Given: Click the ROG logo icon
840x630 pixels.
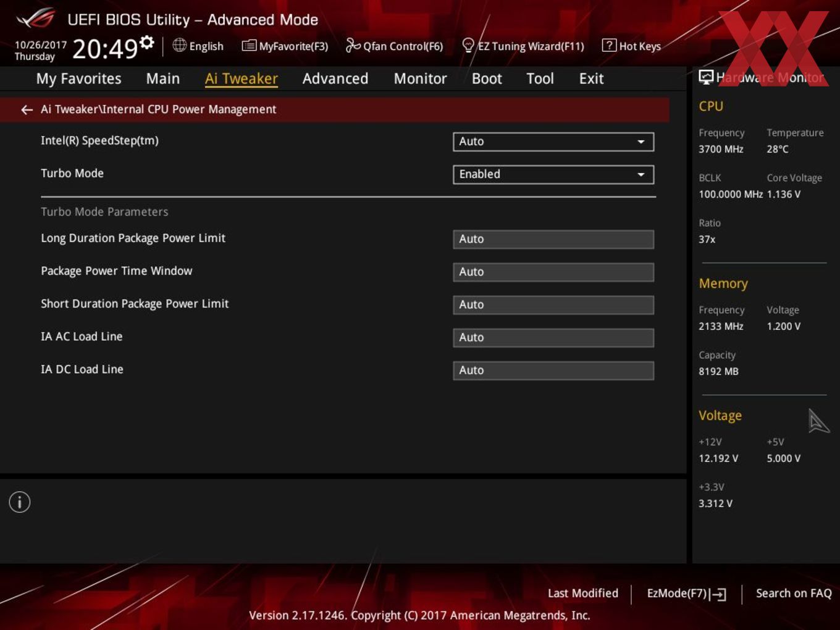Looking at the screenshot, I should click(x=36, y=19).
